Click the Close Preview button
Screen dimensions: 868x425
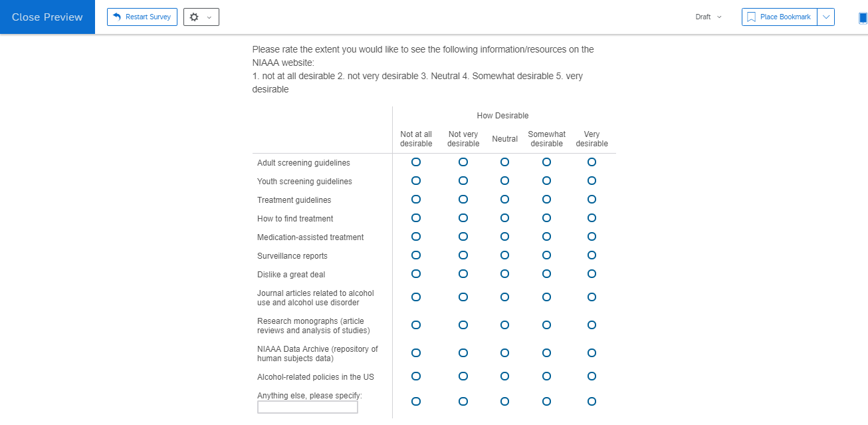point(47,17)
